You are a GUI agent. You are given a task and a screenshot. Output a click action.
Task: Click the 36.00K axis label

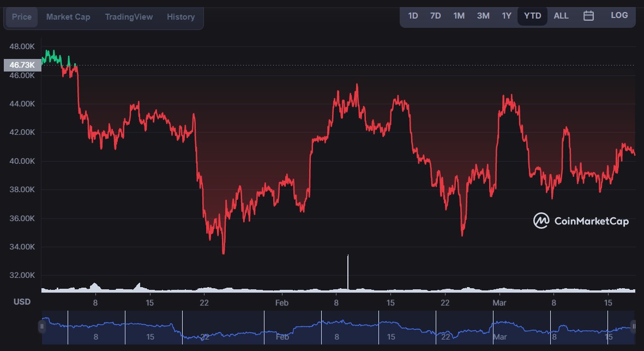22,218
